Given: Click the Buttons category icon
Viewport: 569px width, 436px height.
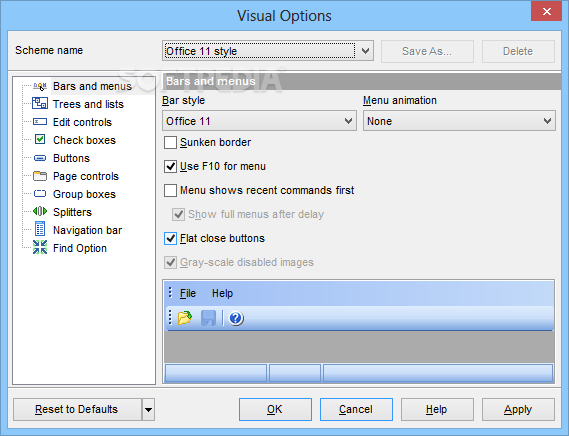Looking at the screenshot, I should [40, 158].
